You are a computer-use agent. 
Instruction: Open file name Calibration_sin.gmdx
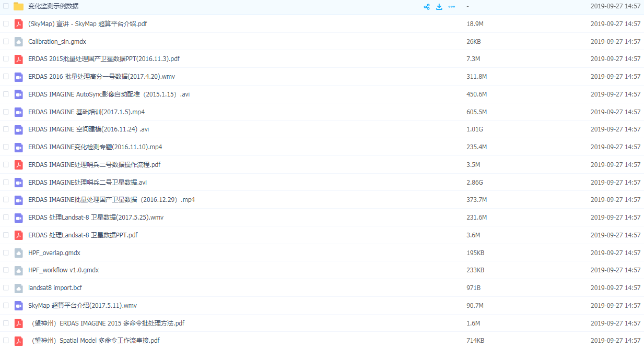[x=57, y=41]
